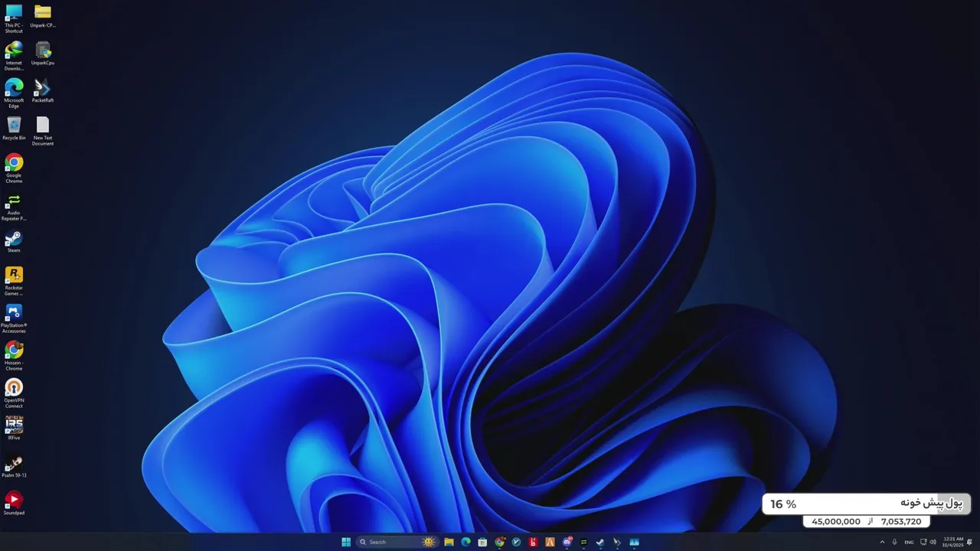Open the notification bell in tray

point(971,542)
